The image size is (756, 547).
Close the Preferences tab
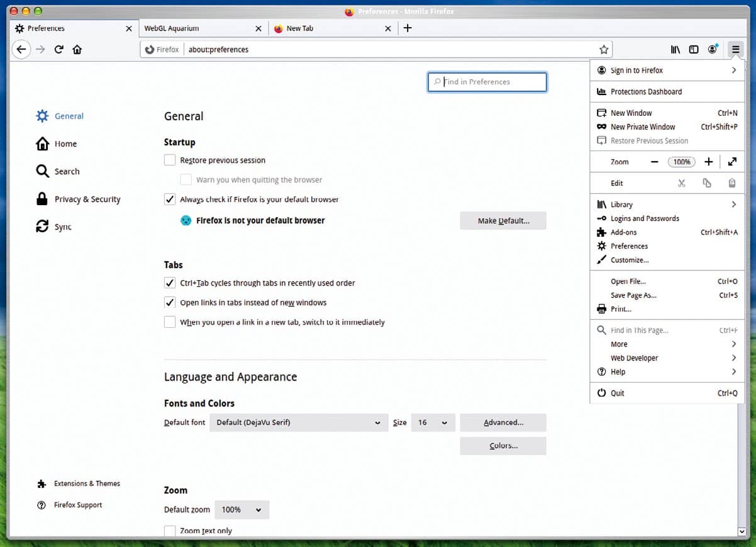click(129, 28)
